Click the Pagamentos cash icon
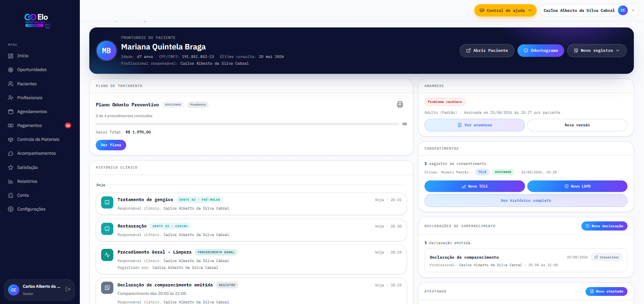The width and height of the screenshot is (644, 304). tap(11, 125)
